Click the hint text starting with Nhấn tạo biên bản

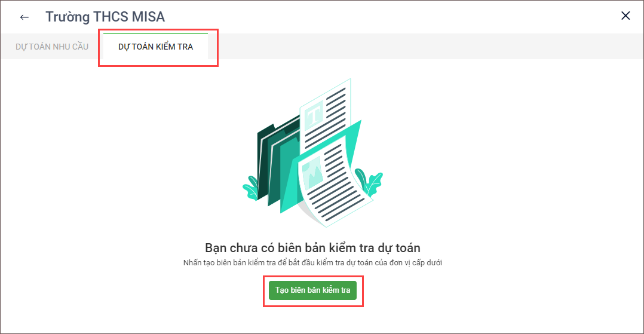tap(312, 262)
